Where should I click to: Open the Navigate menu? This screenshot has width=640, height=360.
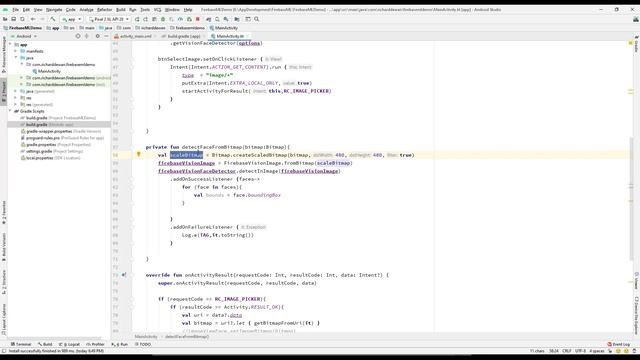pyautogui.click(x=54, y=9)
